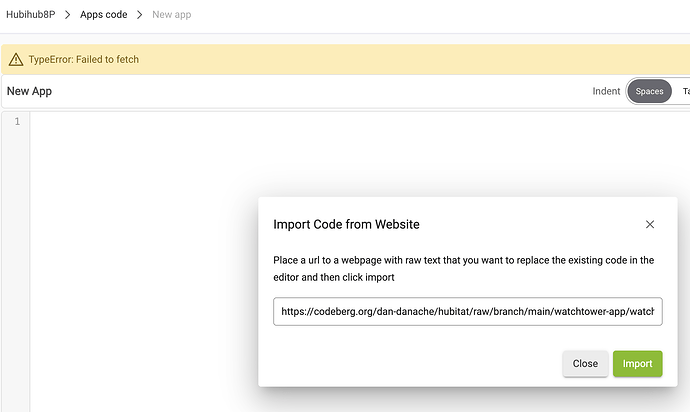Close the Import Code dialog with the X icon

650,224
